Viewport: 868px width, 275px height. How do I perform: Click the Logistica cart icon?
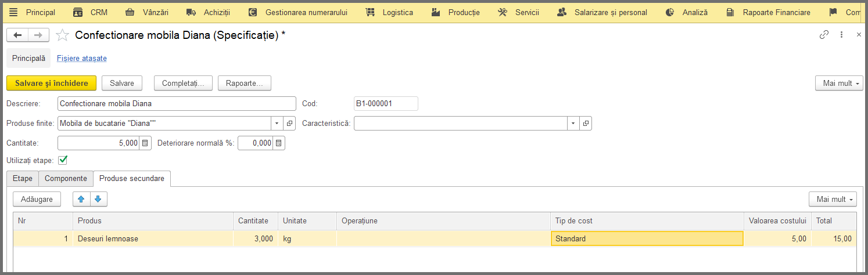[x=370, y=12]
